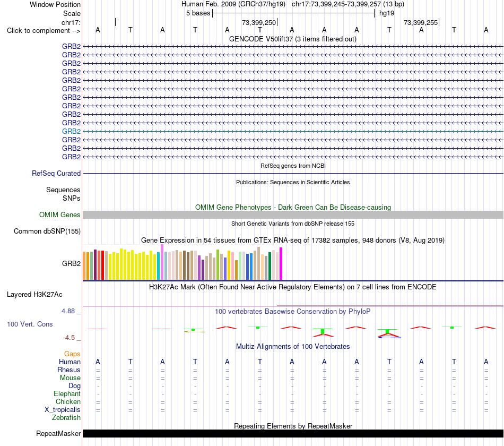Click the black RepeatMasker track bar
This screenshot has width=504, height=446.
(x=293, y=433)
